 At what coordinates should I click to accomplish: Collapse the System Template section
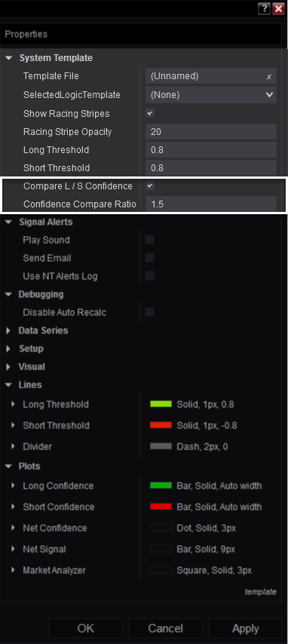pyautogui.click(x=8, y=58)
